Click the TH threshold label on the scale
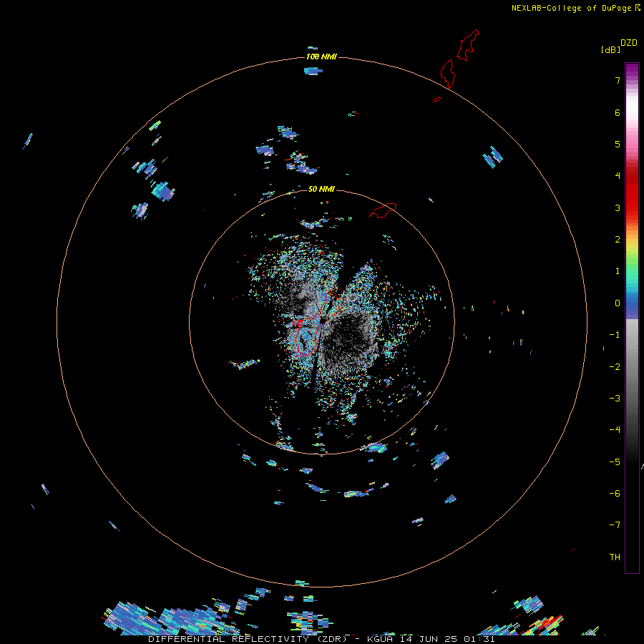644x644 pixels. pos(615,557)
